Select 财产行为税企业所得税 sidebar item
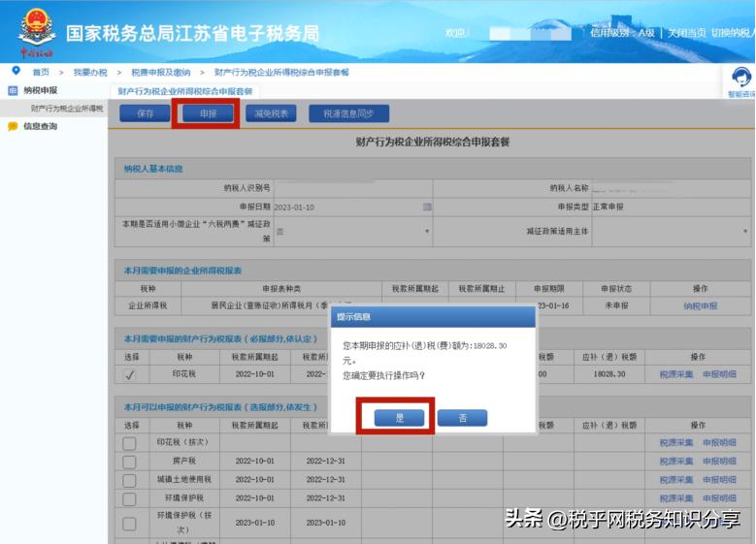This screenshot has width=756, height=544. click(x=67, y=109)
